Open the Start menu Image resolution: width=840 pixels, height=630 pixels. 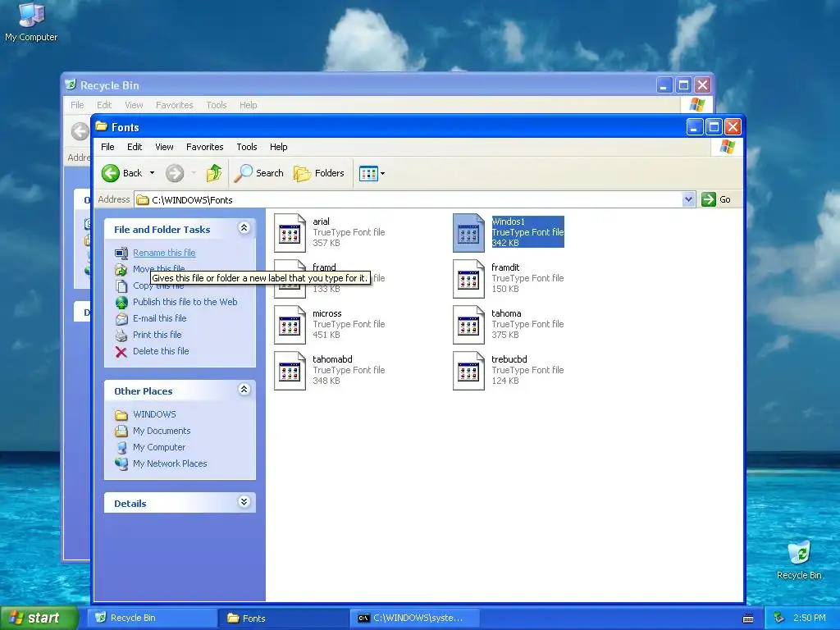tap(39, 618)
